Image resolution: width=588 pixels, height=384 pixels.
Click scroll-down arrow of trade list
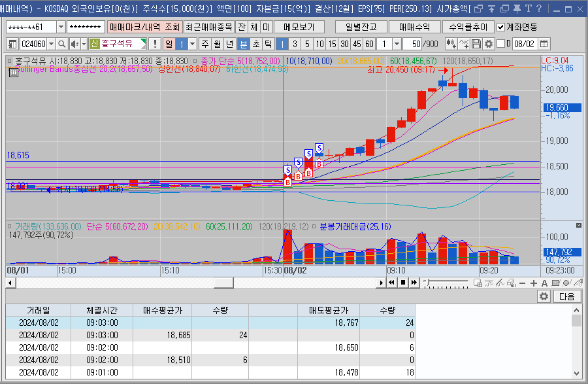coord(576,373)
